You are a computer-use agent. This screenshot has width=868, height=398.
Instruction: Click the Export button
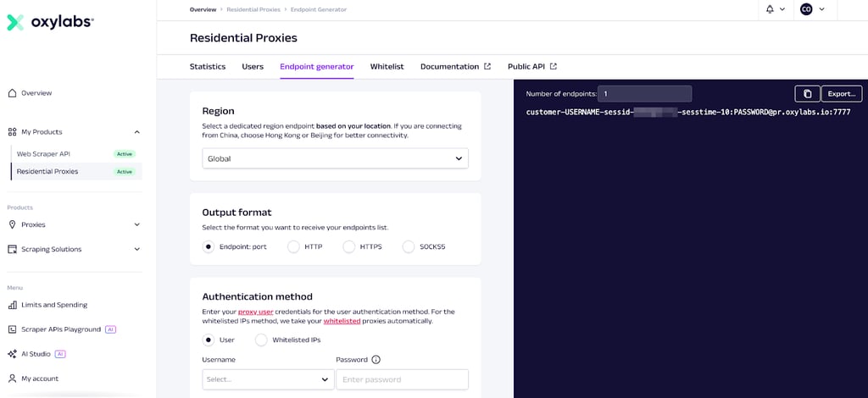click(842, 94)
